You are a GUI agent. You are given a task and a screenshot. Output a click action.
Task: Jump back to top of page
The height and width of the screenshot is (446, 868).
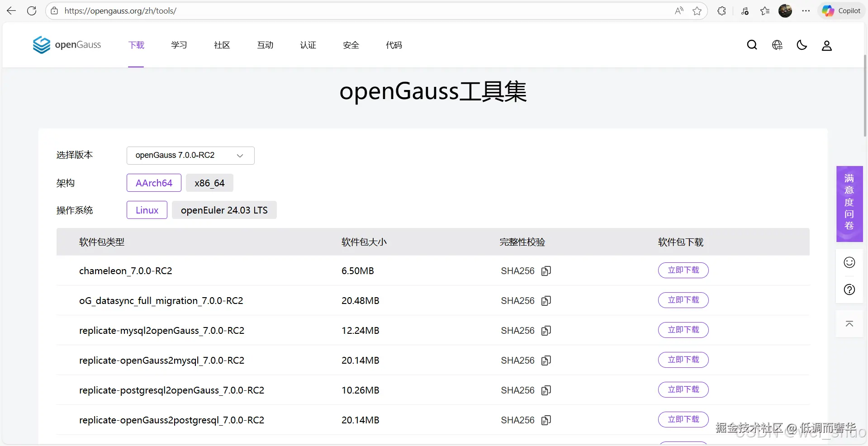[849, 324]
